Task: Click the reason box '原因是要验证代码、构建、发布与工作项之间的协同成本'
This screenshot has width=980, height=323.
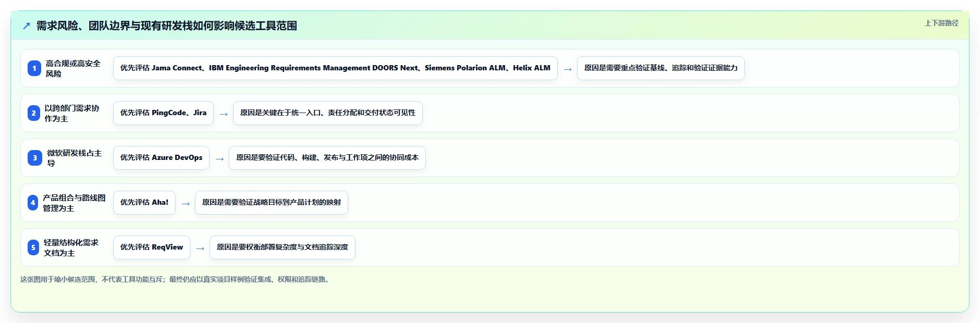Action: (327, 158)
